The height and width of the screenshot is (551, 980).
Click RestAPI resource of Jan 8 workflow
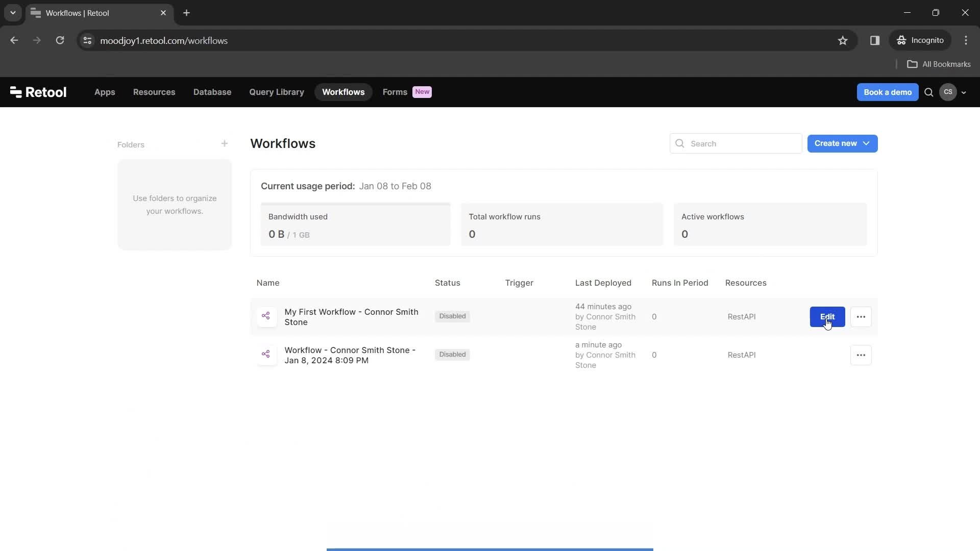click(x=742, y=355)
